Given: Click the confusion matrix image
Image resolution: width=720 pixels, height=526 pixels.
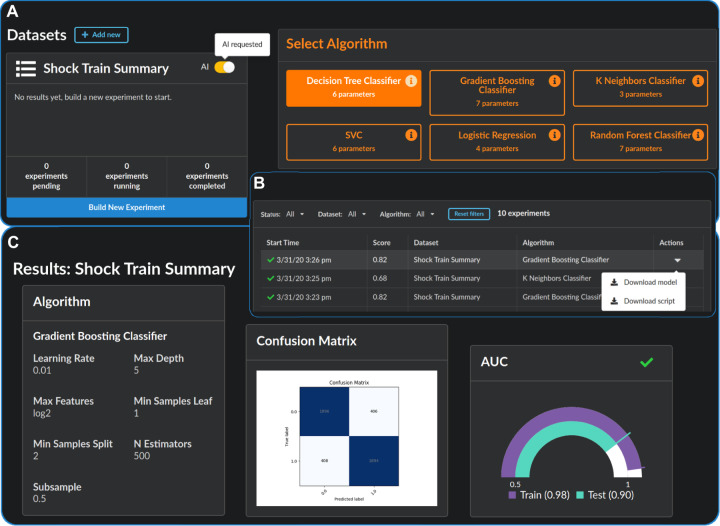Looking at the screenshot, I should (x=346, y=442).
